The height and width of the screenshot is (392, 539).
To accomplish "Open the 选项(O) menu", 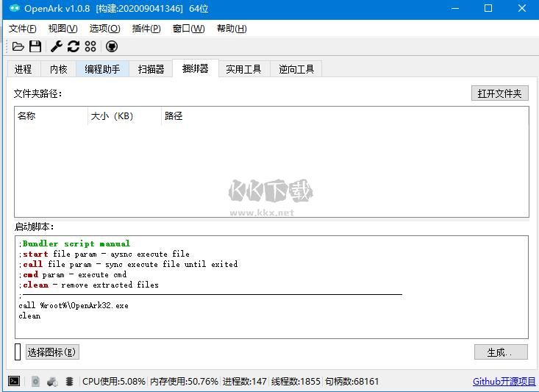I will click(105, 29).
